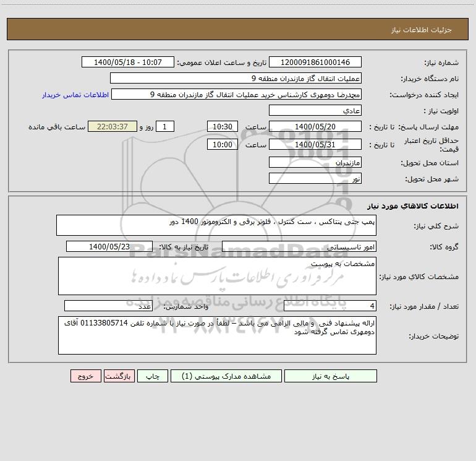Click the label شماره نیاز

click(441, 62)
